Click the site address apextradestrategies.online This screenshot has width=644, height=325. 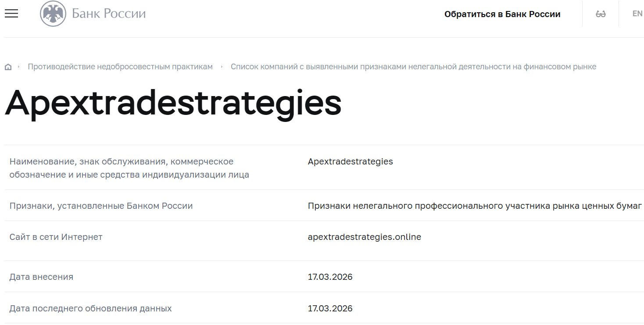pos(365,236)
